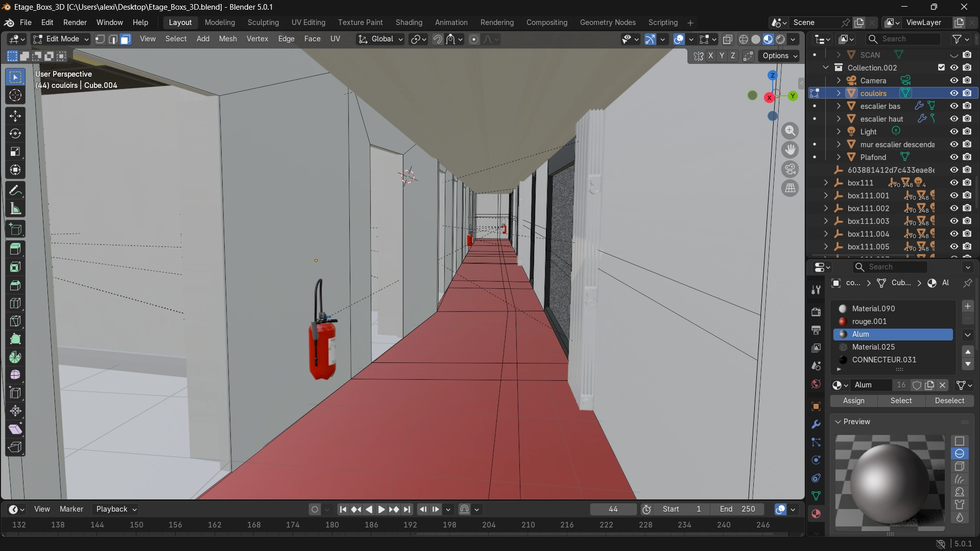The height and width of the screenshot is (551, 980).
Task: Click the viewport zoom magnifier icon
Action: click(x=790, y=131)
